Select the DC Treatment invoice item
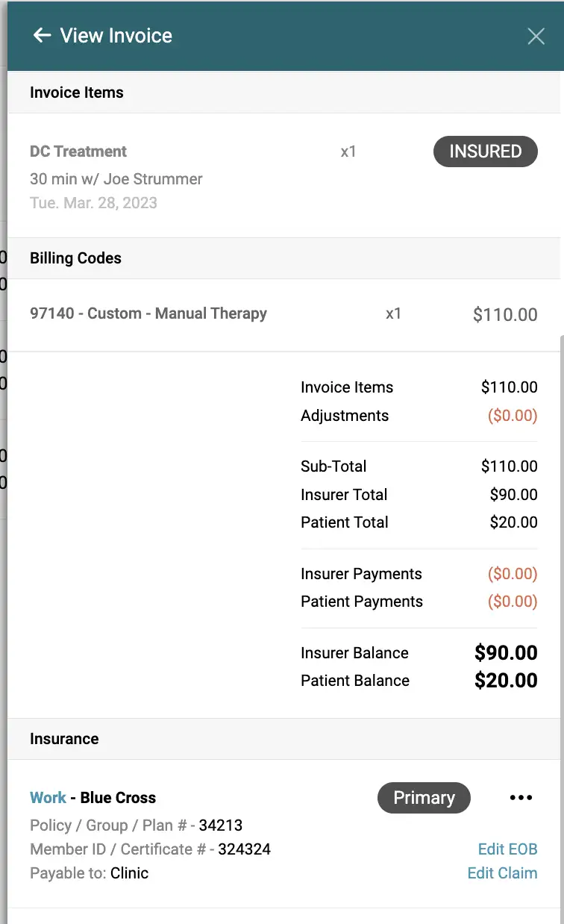Image resolution: width=564 pixels, height=924 pixels. tap(78, 152)
